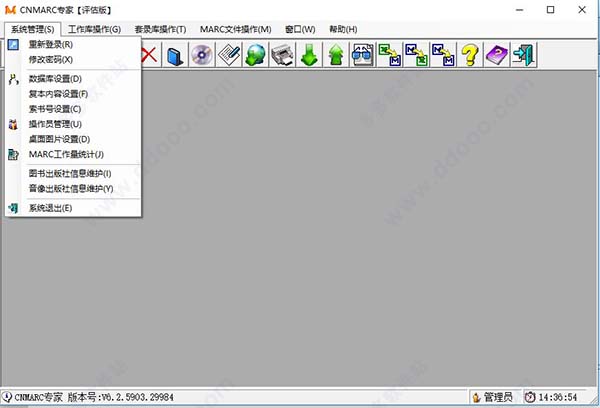Image resolution: width=600 pixels, height=408 pixels.
Task: Open the 套录库操作(T) menu
Action: 160,29
